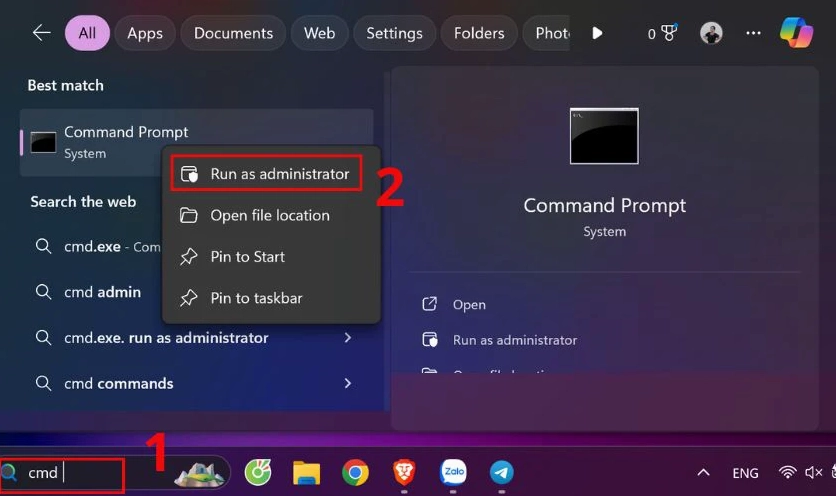The height and width of the screenshot is (496, 836).
Task: Click the shield icon in details pane
Action: [x=430, y=340]
